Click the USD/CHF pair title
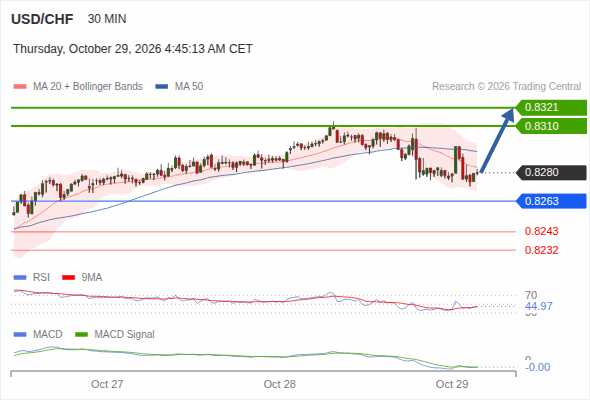The width and height of the screenshot is (590, 400). click(x=42, y=19)
